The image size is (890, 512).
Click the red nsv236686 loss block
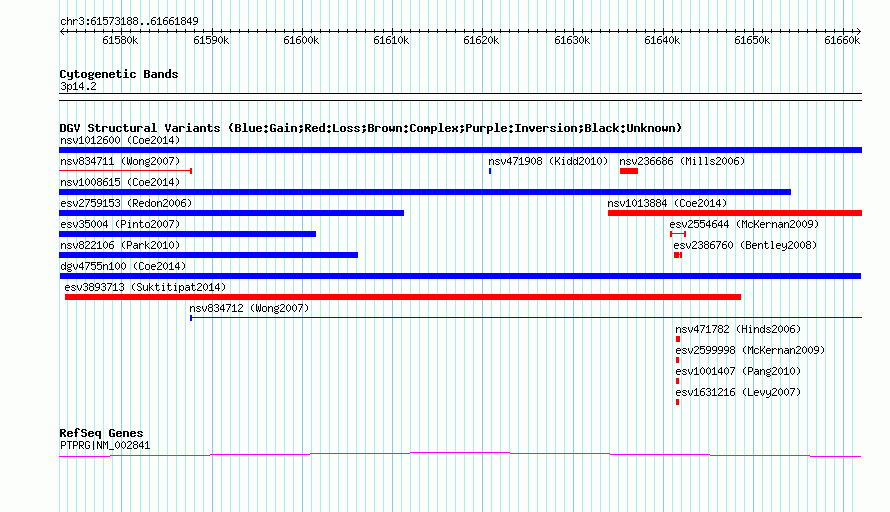[x=629, y=171]
